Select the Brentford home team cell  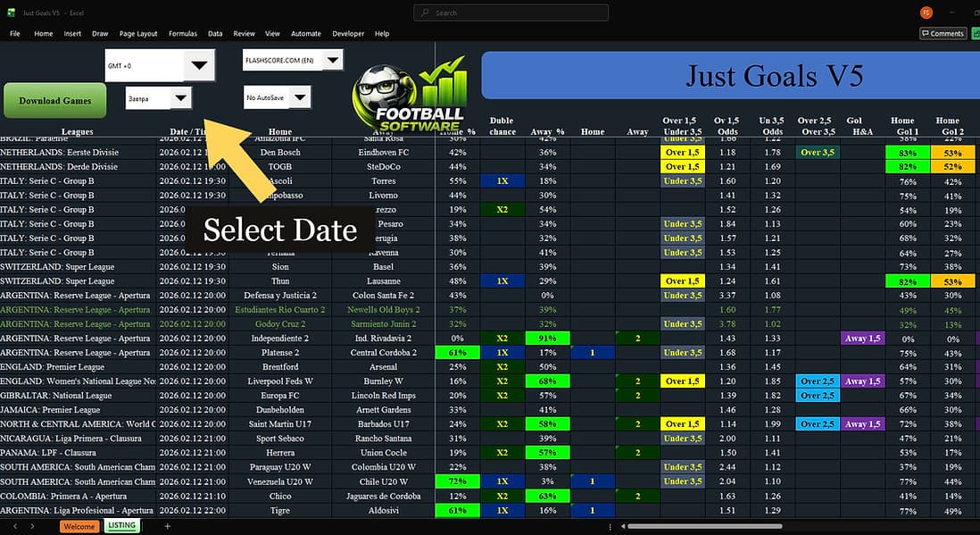pos(280,367)
